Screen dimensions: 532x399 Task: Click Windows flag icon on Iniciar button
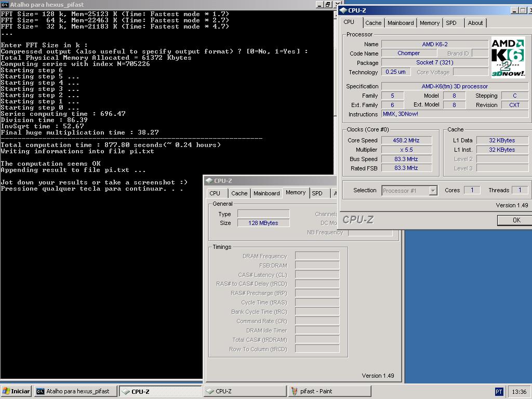6,391
